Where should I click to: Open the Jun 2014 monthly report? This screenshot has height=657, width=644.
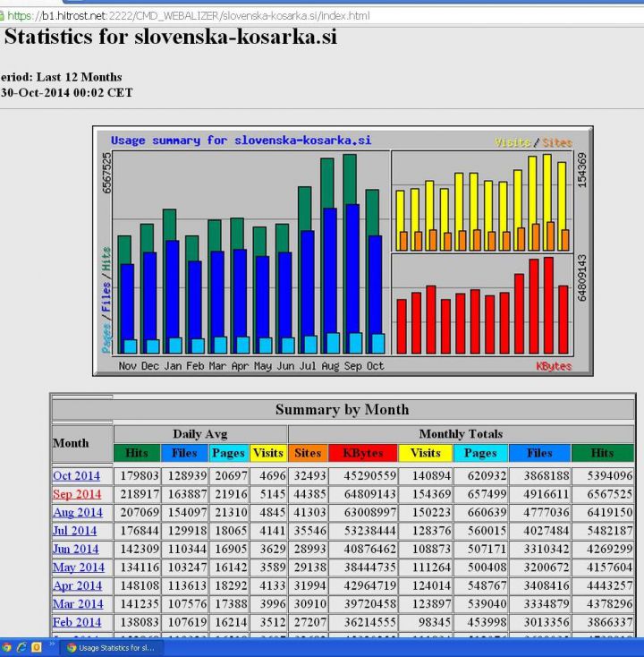coord(76,549)
